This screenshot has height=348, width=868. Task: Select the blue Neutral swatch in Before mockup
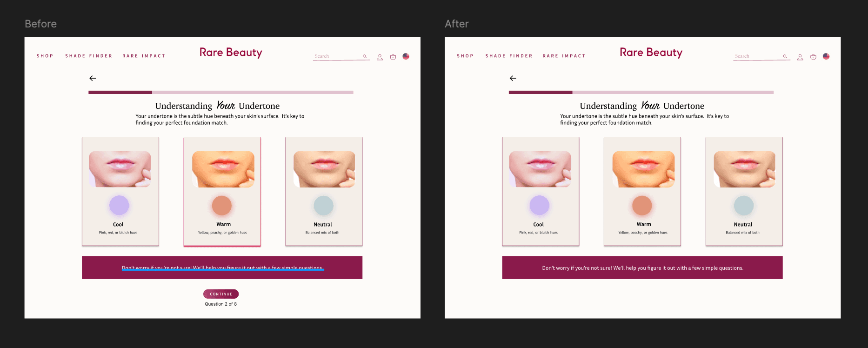(x=324, y=205)
